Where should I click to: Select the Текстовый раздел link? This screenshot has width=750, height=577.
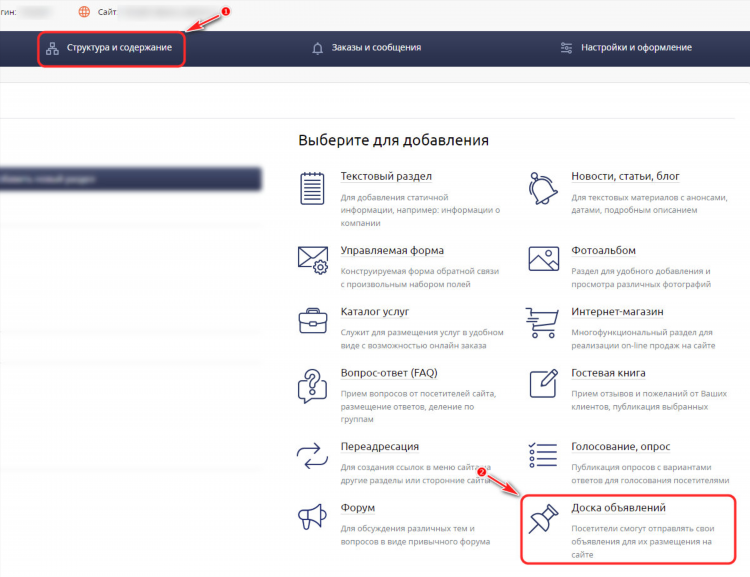coord(386,177)
